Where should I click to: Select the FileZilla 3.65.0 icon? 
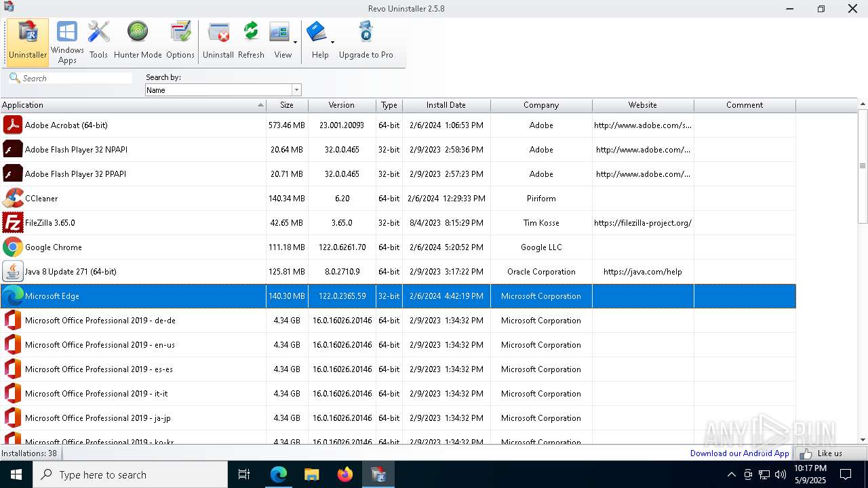[12, 222]
